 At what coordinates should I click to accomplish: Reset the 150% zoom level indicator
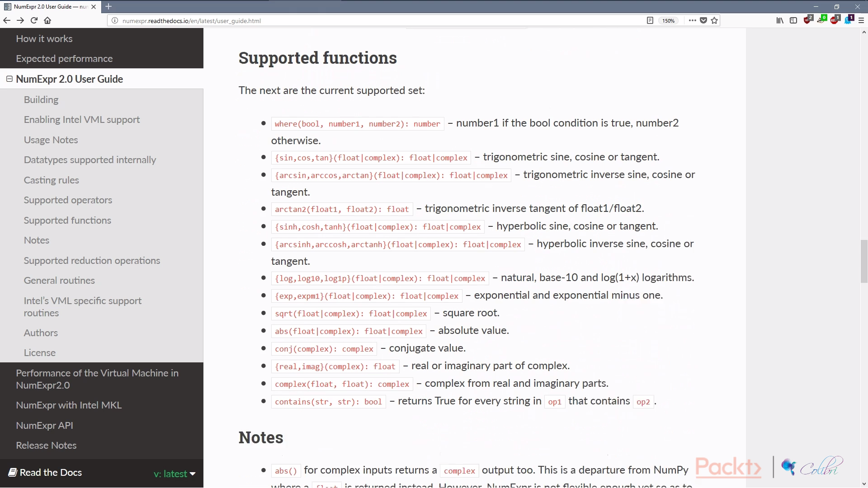(x=669, y=21)
